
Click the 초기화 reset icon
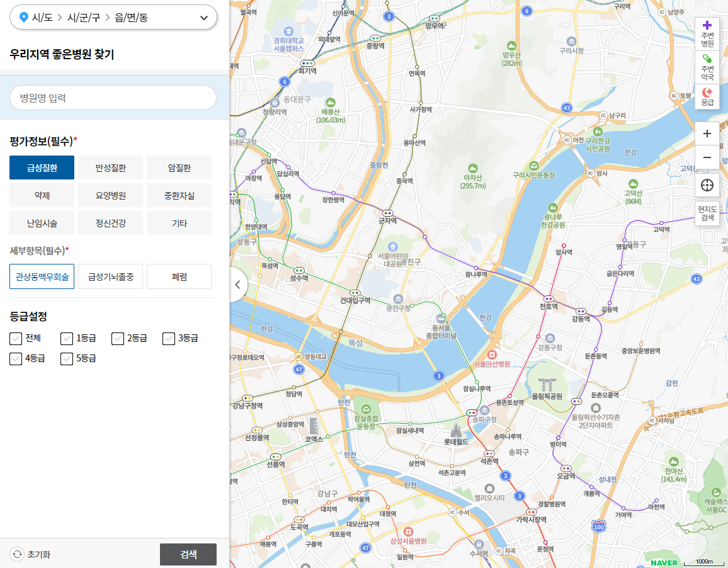(17, 554)
